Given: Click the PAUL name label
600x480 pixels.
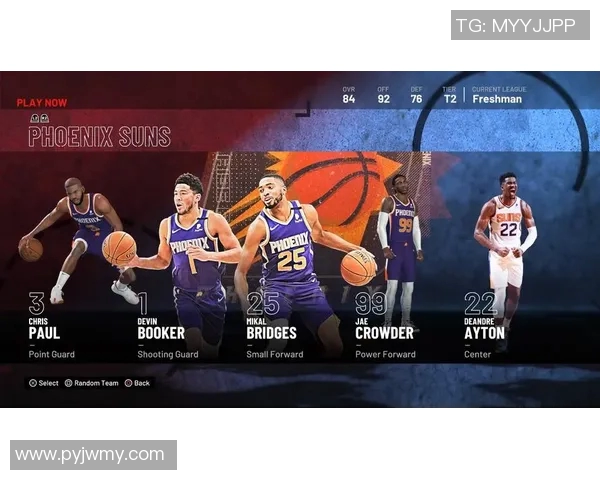Looking at the screenshot, I should click(x=44, y=333).
